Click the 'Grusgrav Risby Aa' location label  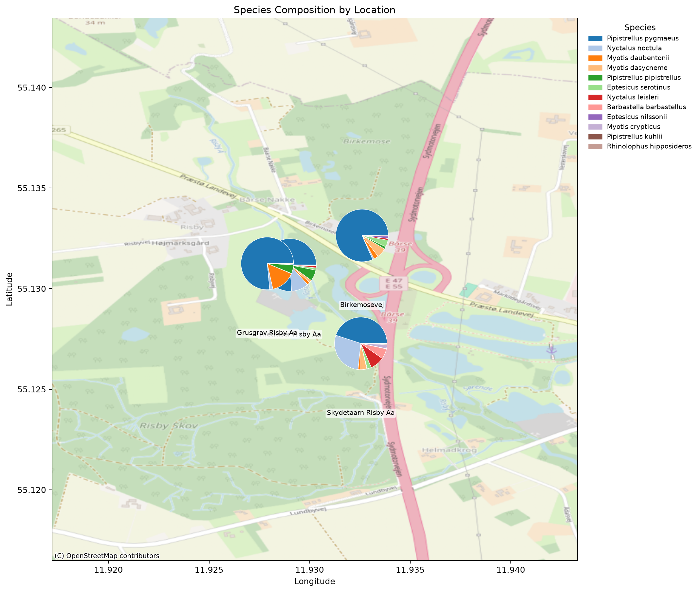[267, 333]
